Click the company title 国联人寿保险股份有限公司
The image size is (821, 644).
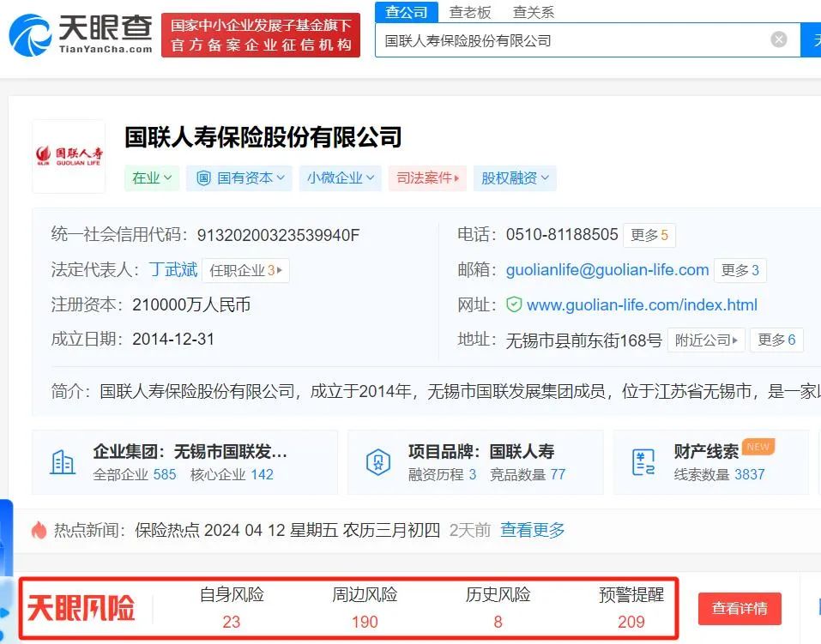pyautogui.click(x=263, y=137)
